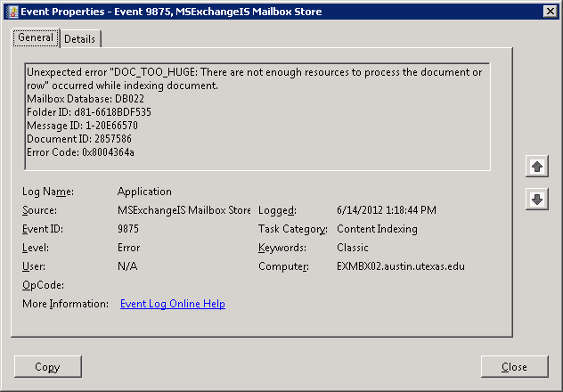Click the Task Category value Content Indexing
The image size is (563, 392).
[377, 229]
